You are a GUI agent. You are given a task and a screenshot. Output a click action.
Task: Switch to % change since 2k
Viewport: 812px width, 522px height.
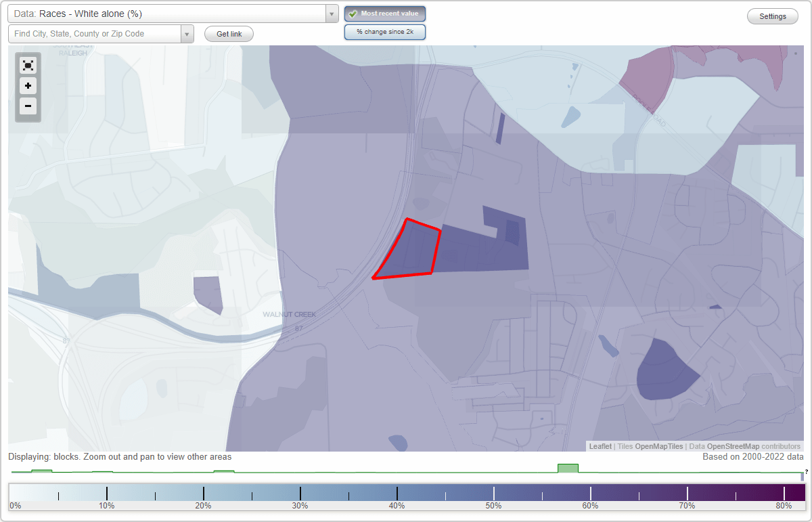(385, 32)
